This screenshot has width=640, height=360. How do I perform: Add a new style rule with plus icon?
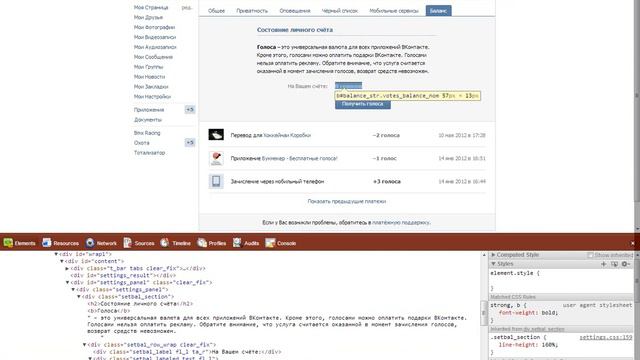(604, 264)
